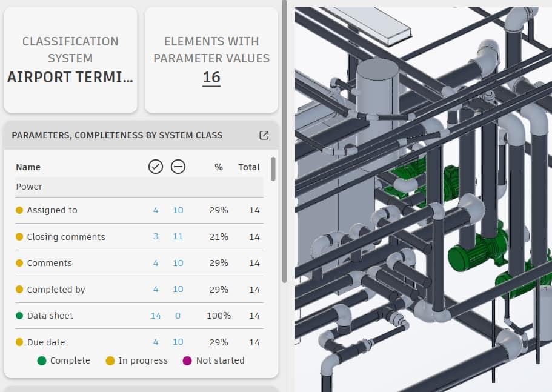Click the yellow In progress legend dot
The height and width of the screenshot is (392, 552).
[x=110, y=360]
